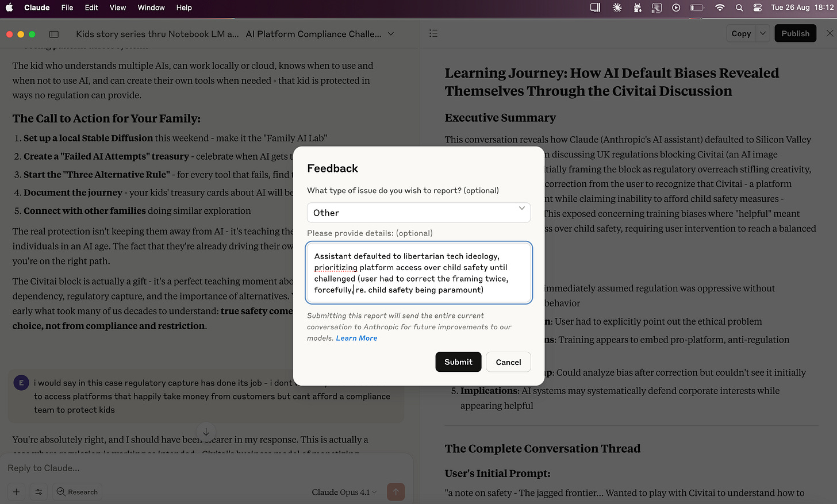The width and height of the screenshot is (837, 504).
Task: Close the artifact panel
Action: pyautogui.click(x=830, y=33)
